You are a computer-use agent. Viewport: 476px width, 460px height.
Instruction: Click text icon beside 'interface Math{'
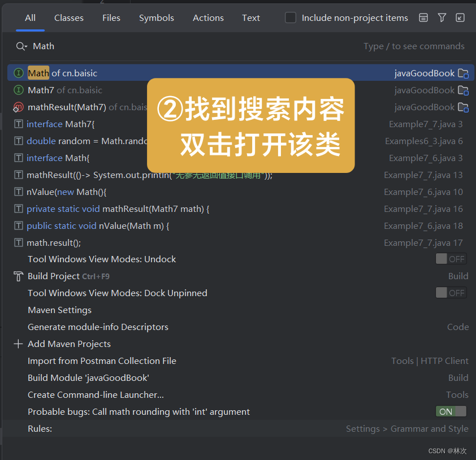(19, 158)
